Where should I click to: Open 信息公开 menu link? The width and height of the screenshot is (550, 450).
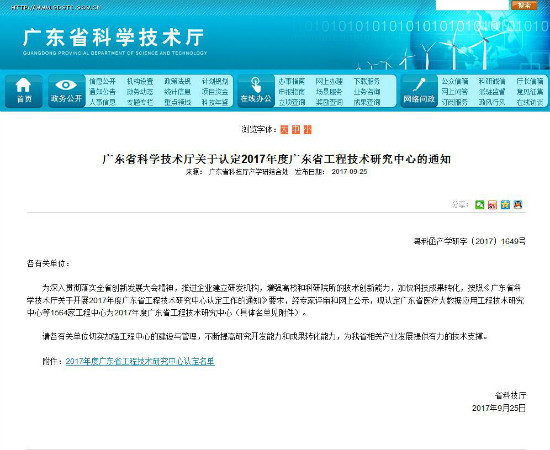point(102,81)
